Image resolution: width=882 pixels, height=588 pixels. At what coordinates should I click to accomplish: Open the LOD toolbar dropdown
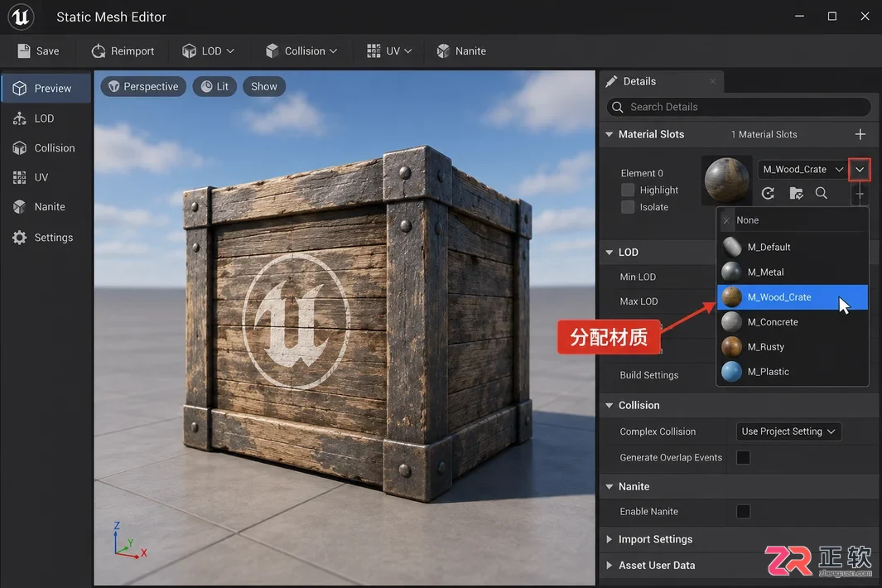tap(208, 51)
